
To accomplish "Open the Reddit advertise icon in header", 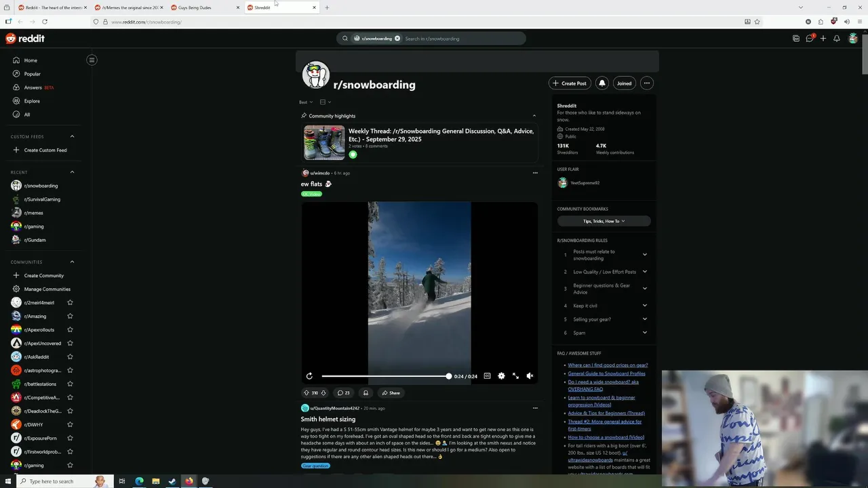I will point(796,39).
